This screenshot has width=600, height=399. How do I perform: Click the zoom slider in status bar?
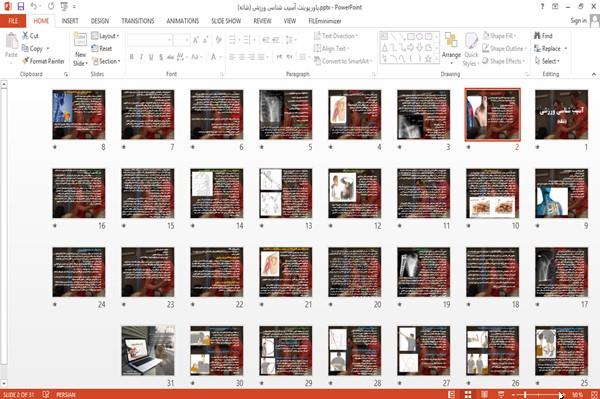(x=539, y=394)
